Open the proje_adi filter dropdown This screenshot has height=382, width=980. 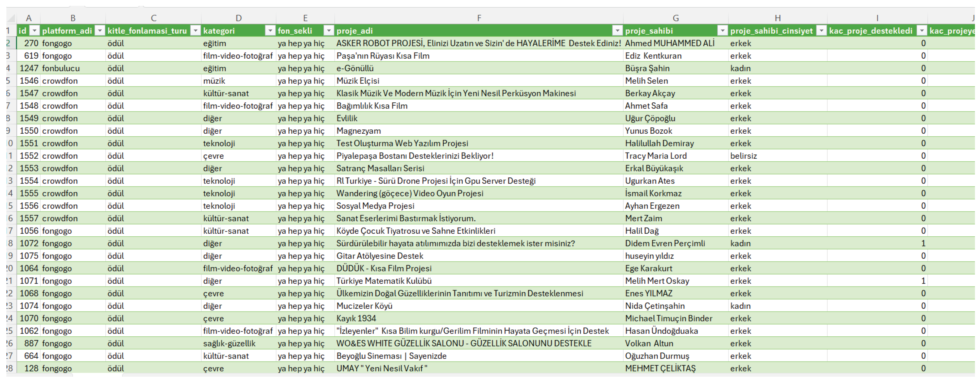click(617, 31)
